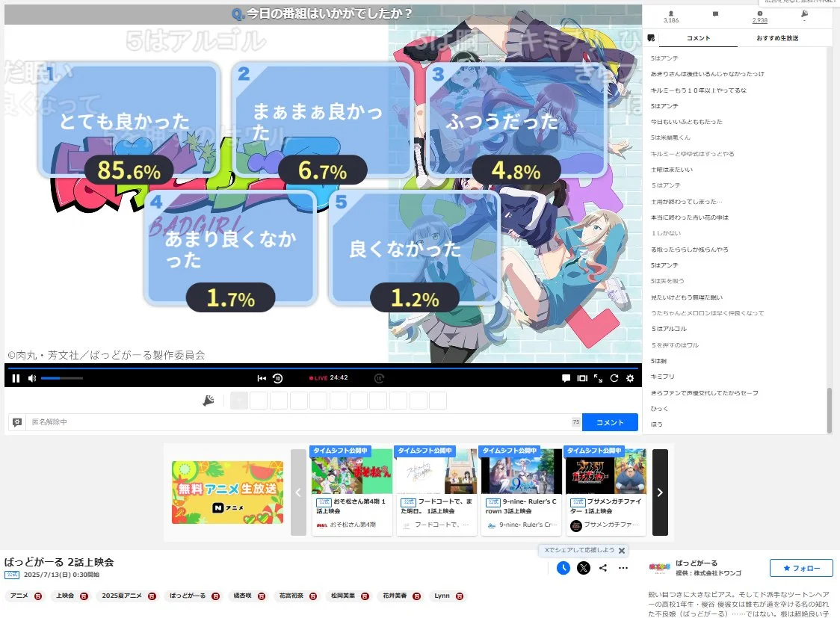Click the gift megaphone icon in stats row

coord(804,14)
